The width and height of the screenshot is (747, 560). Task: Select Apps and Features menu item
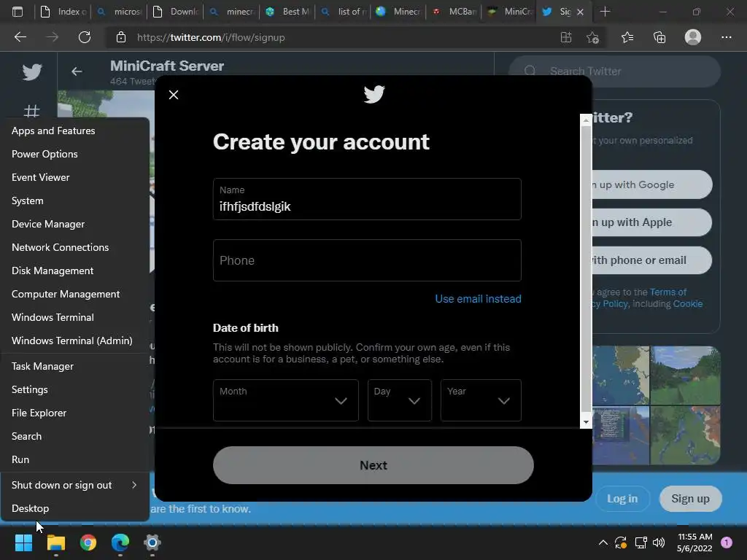click(x=75, y=131)
